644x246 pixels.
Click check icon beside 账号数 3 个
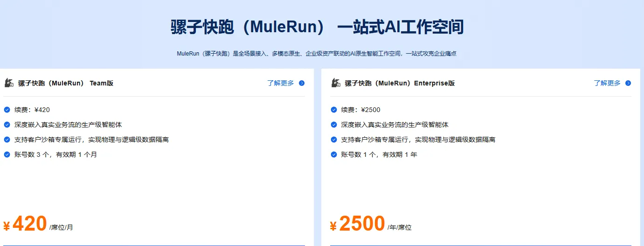click(7, 155)
